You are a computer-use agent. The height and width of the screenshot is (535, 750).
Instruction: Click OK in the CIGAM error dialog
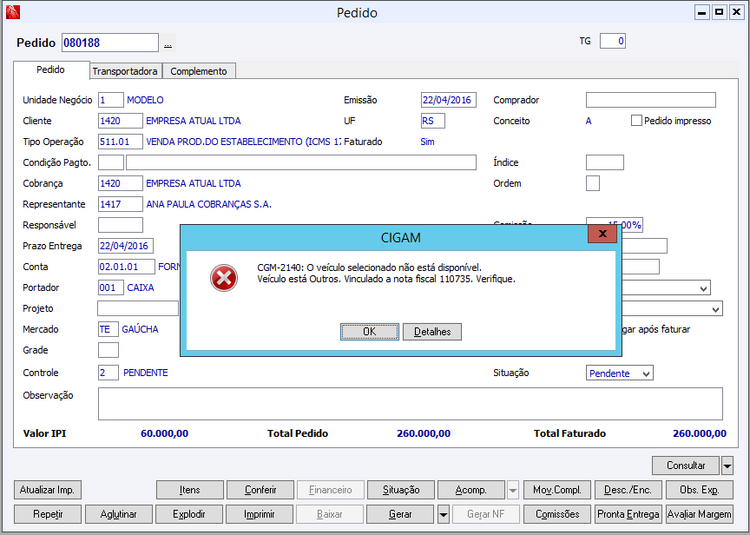pos(369,331)
